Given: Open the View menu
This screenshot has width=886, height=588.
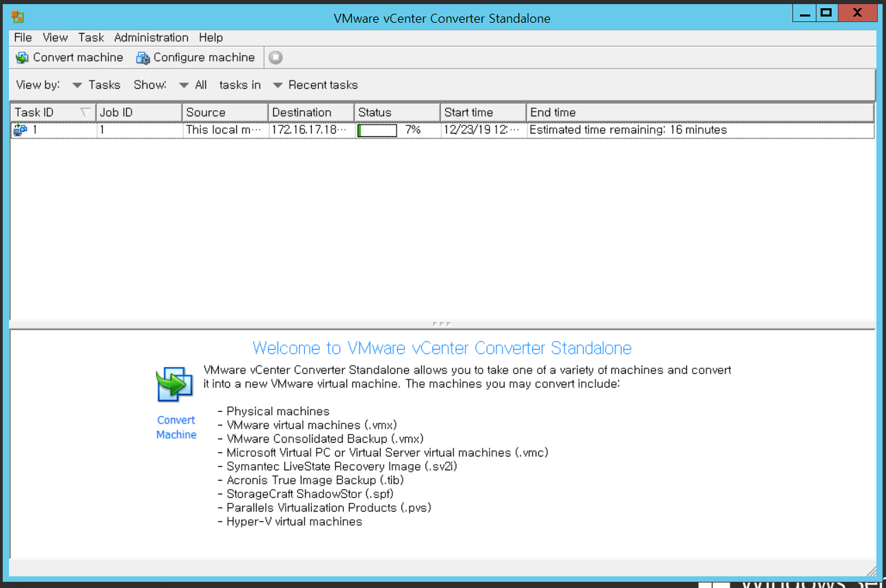Looking at the screenshot, I should 55,38.
